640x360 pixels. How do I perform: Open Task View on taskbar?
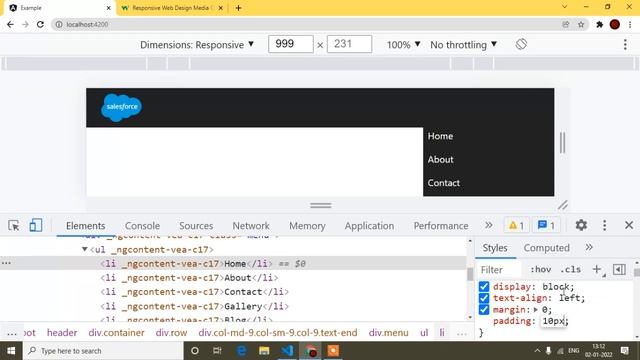click(217, 351)
